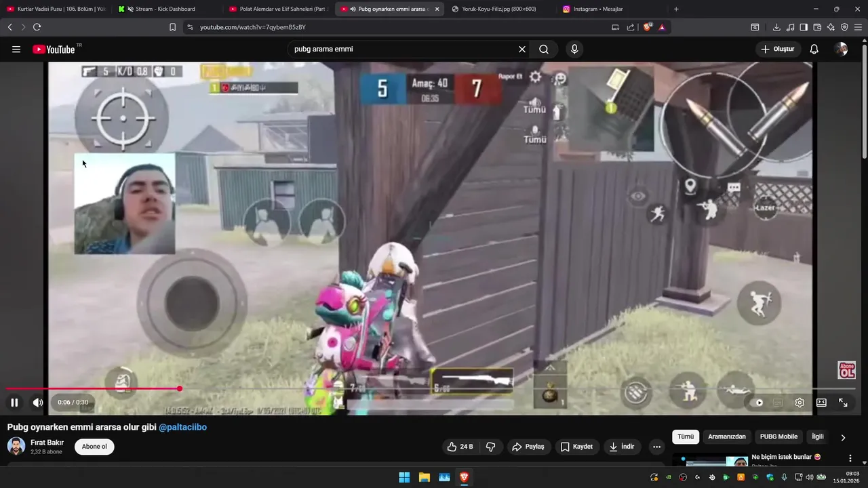Click the Abone ol subscribe button
The height and width of the screenshot is (488, 868).
(x=94, y=447)
